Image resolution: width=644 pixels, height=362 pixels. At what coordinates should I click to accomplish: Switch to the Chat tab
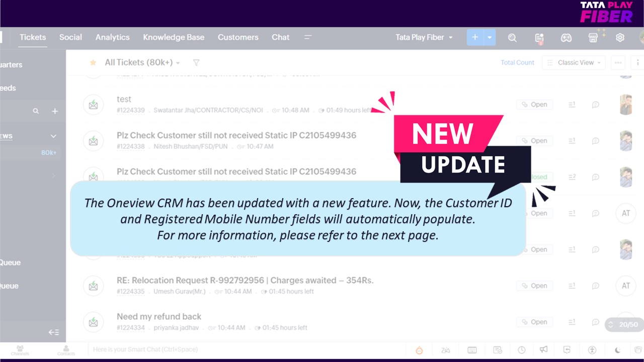tap(281, 37)
